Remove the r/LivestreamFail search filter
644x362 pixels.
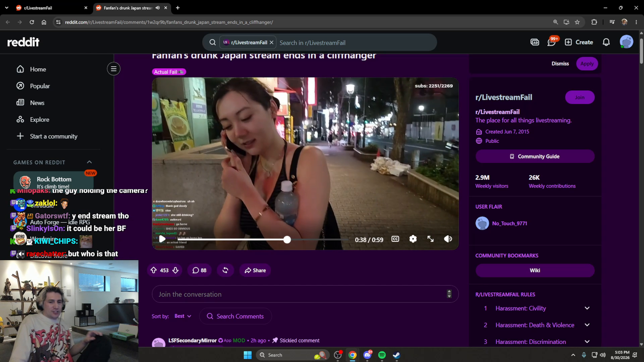pos(272,42)
